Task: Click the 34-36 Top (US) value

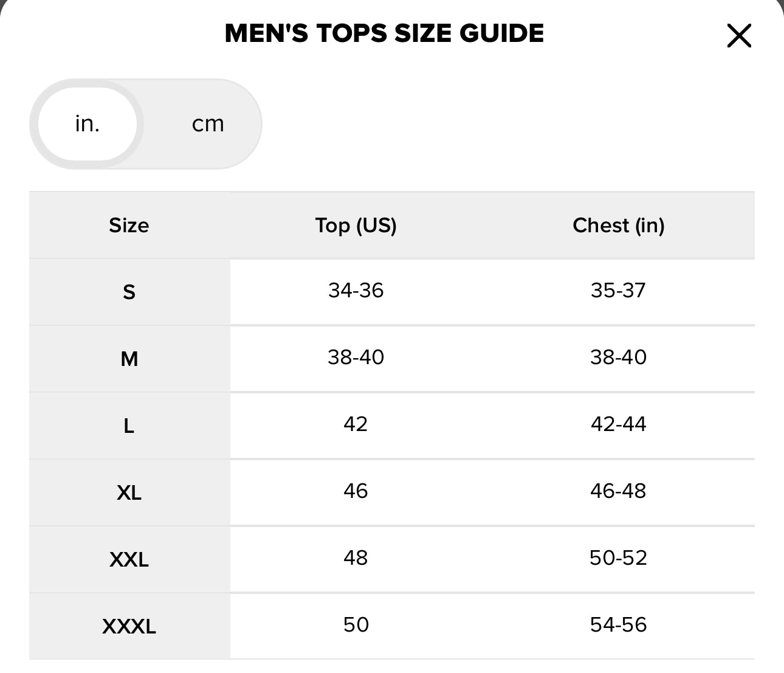Action: click(356, 291)
